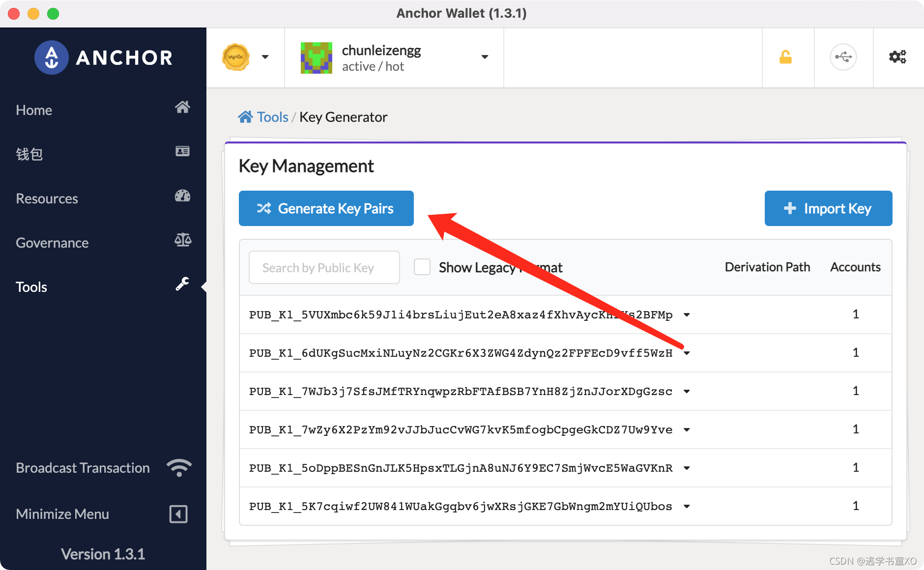Open the WAX blockchain selector icon
Image resolution: width=924 pixels, height=570 pixels.
tap(236, 57)
